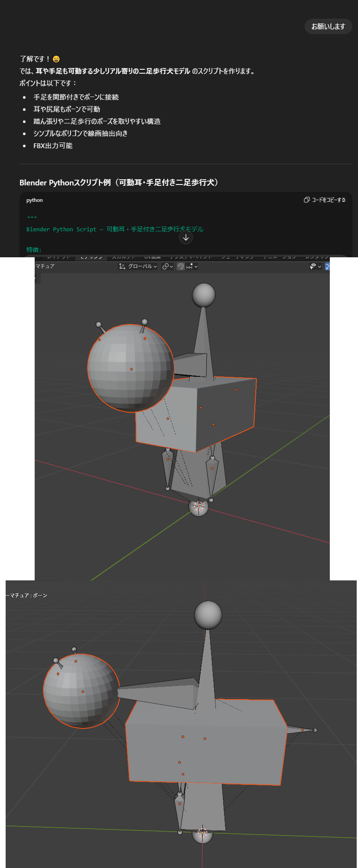The image size is (358, 868).
Task: Expand the pivot point dropdown
Action: pyautogui.click(x=167, y=266)
